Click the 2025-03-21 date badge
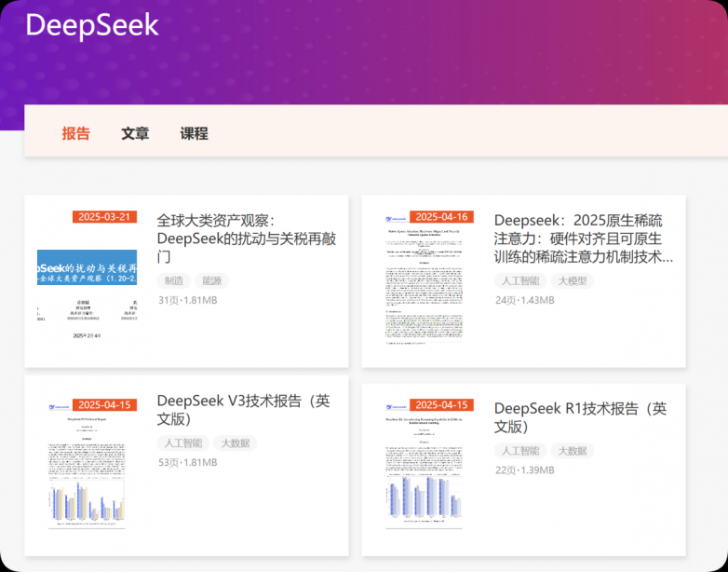 (x=104, y=217)
